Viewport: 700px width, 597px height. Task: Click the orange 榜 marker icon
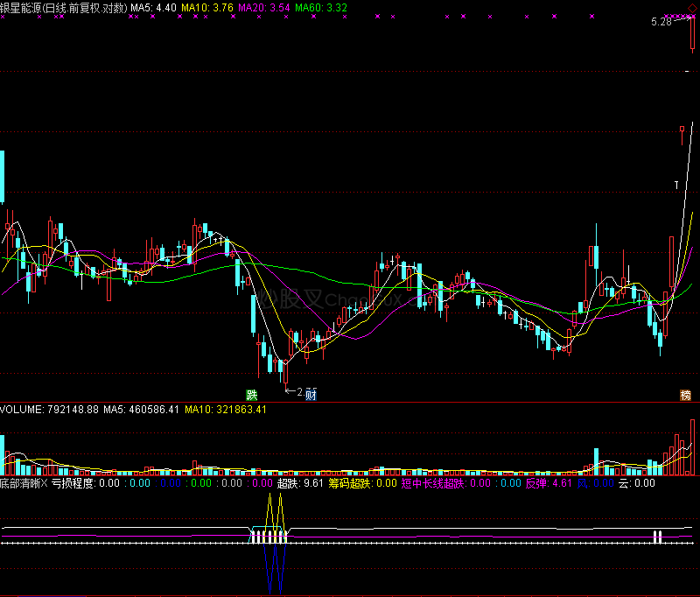pyautogui.click(x=686, y=395)
